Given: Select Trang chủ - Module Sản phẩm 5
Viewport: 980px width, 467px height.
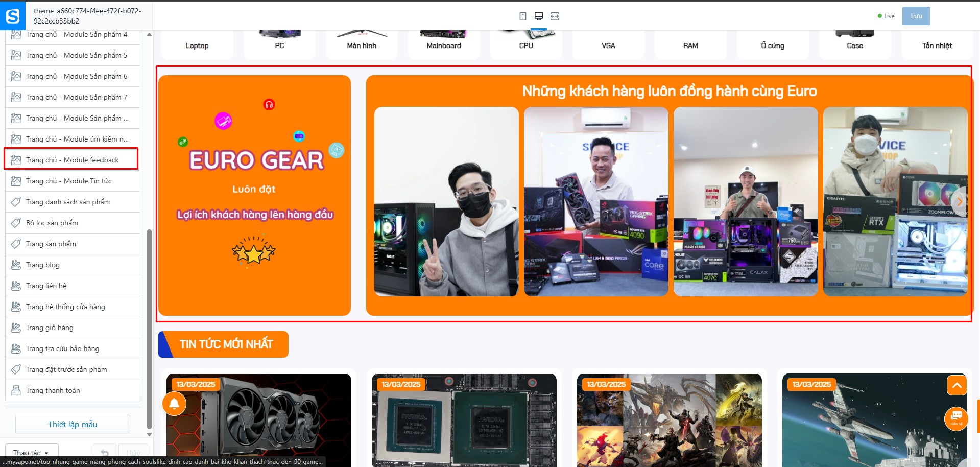Looking at the screenshot, I should coord(73,55).
